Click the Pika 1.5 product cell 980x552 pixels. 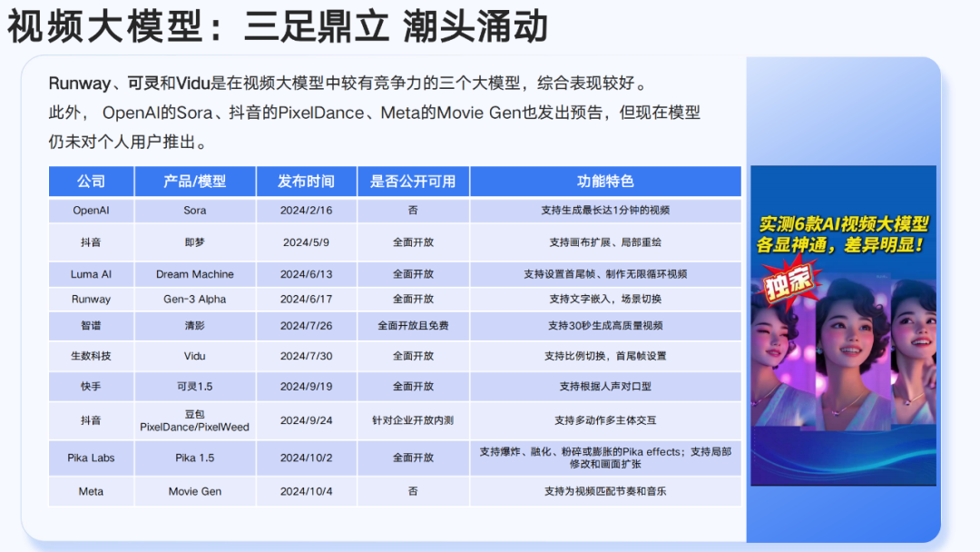coord(195,458)
